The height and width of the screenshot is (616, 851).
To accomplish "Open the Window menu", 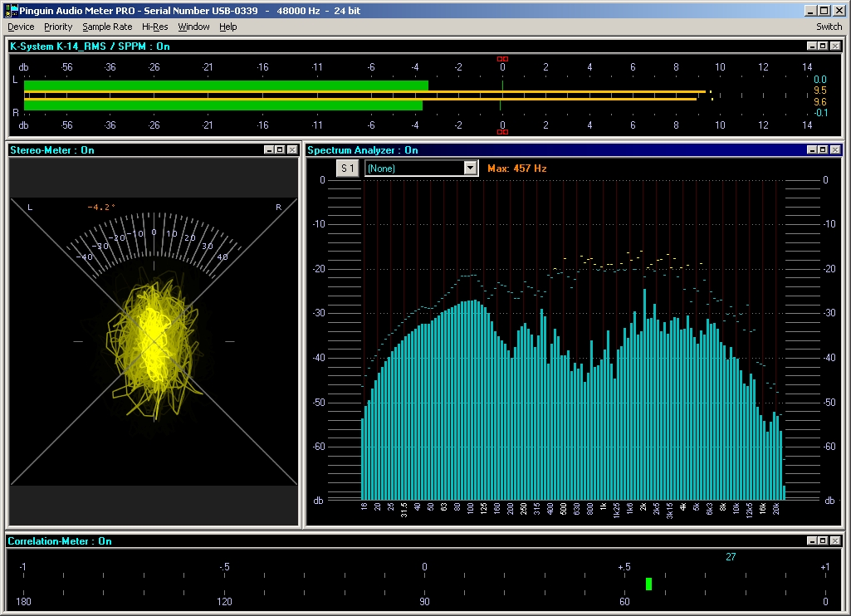I will pyautogui.click(x=193, y=27).
